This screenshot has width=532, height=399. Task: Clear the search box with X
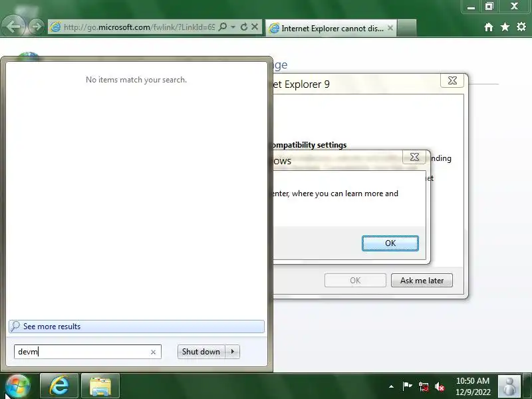153,352
